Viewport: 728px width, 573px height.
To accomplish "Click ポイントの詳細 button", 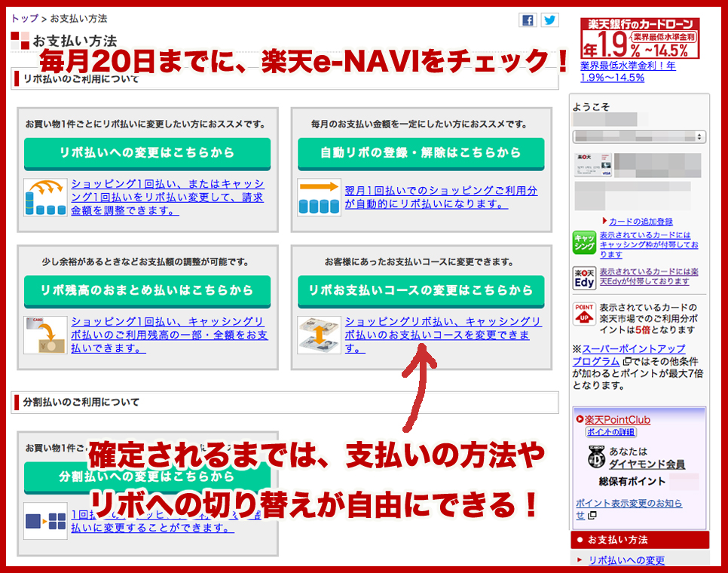I will (611, 432).
